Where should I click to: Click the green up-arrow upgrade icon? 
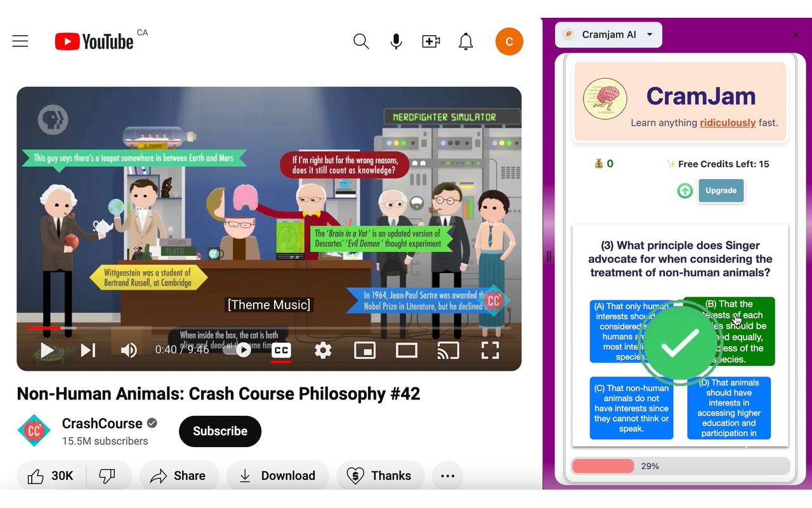tap(685, 190)
